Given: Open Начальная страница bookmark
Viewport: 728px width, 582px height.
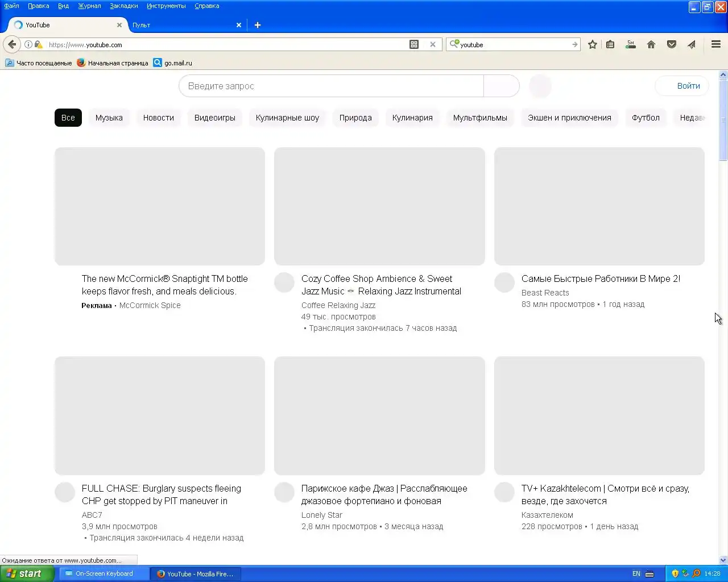Looking at the screenshot, I should pos(113,63).
